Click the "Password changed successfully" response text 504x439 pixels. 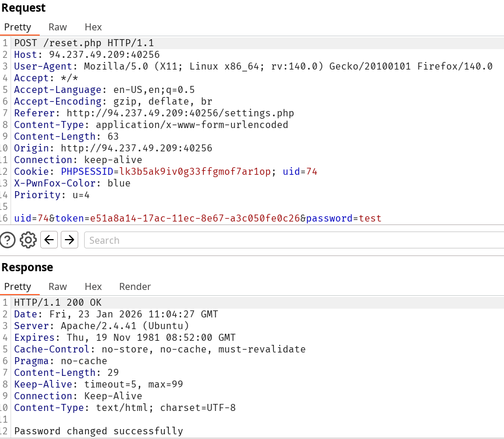[98, 431]
